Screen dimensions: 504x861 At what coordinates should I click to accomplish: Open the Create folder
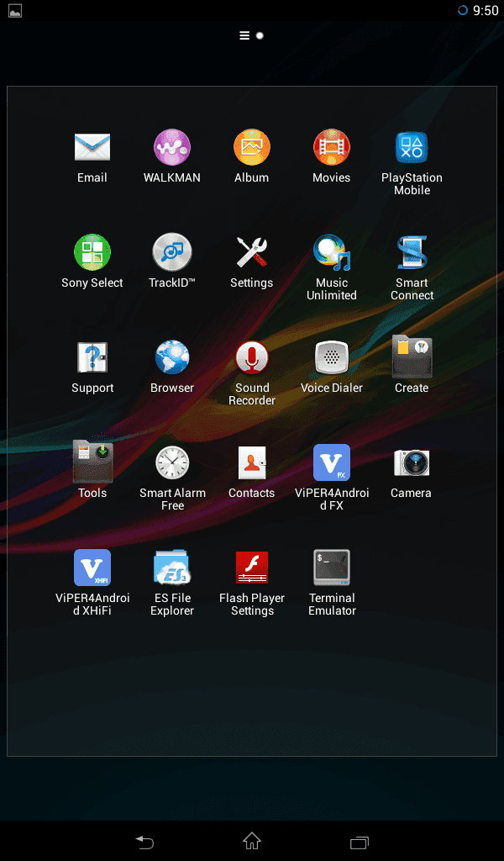coord(412,357)
